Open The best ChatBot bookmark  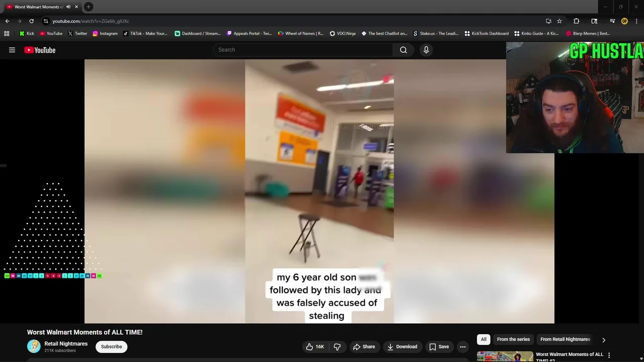pyautogui.click(x=384, y=34)
